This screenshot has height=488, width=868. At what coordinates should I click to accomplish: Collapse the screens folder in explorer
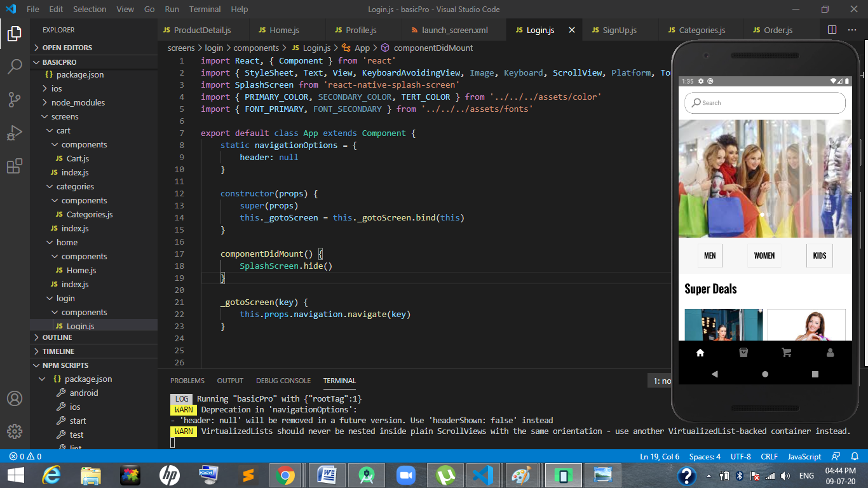click(64, 116)
